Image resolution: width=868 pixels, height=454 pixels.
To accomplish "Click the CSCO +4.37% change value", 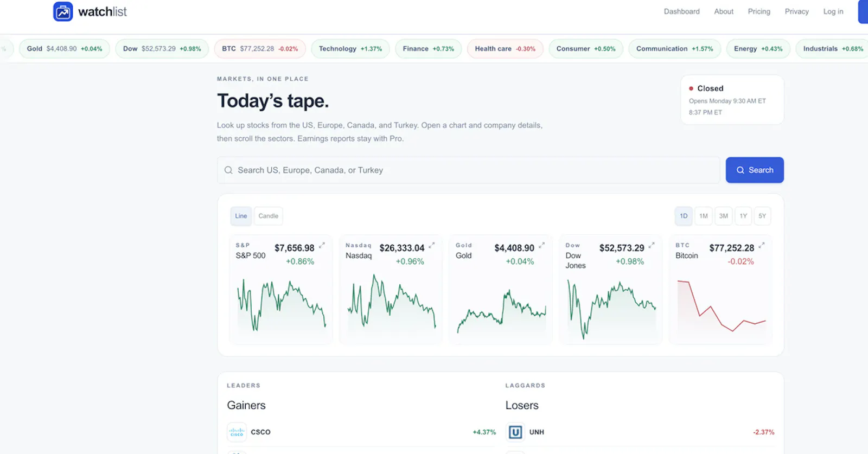I will pos(484,432).
